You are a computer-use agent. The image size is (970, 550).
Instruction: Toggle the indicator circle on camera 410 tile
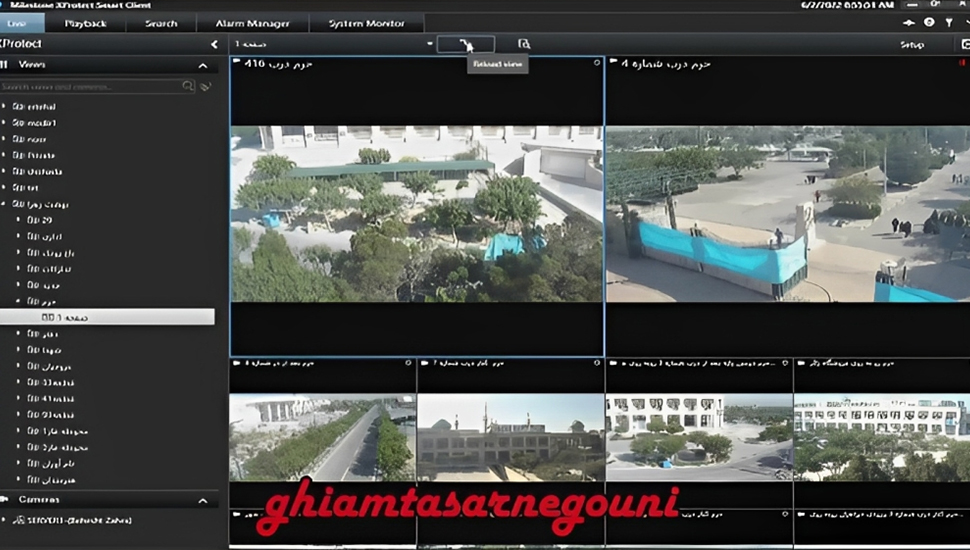[x=597, y=63]
